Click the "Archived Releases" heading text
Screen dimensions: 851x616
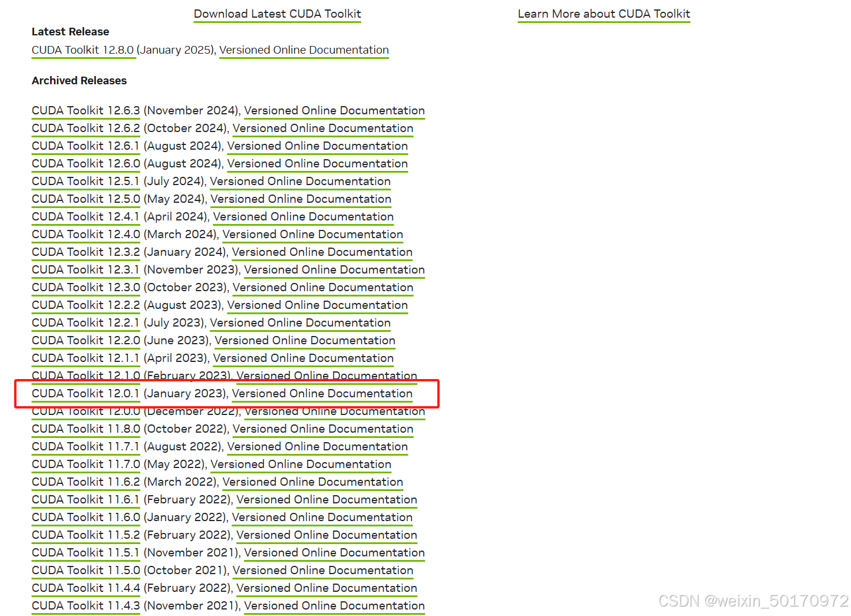(79, 81)
